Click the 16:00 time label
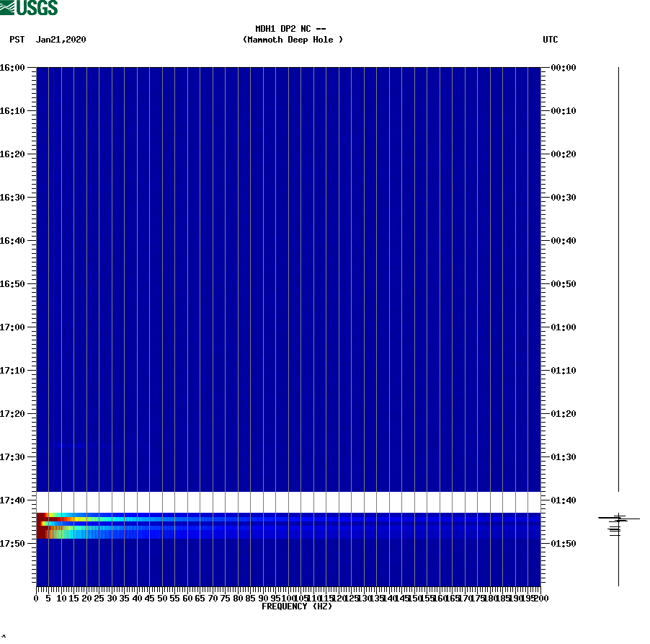Viewport: 650px width, 644px height. pos(13,67)
